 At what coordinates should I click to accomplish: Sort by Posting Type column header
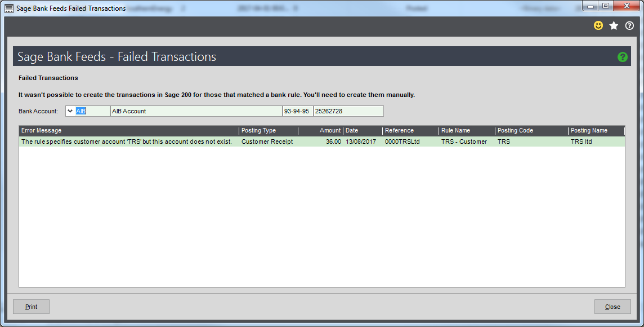(x=268, y=131)
